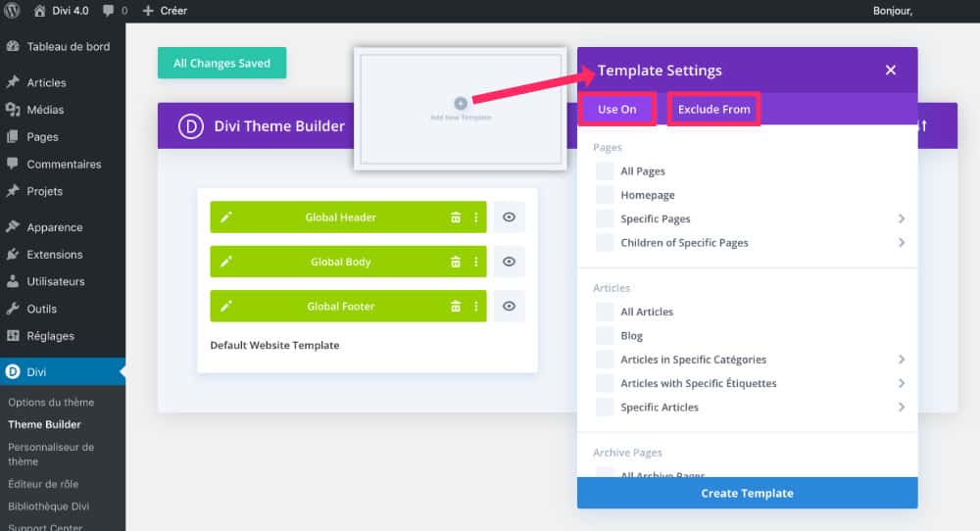The height and width of the screenshot is (531, 980).
Task: Expand Children of Specific Pages chevron
Action: coord(902,242)
